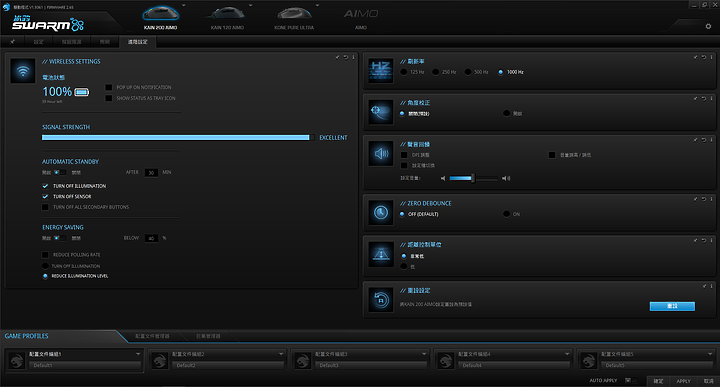
Task: Click the high volume speaker icon
Action: click(x=506, y=178)
